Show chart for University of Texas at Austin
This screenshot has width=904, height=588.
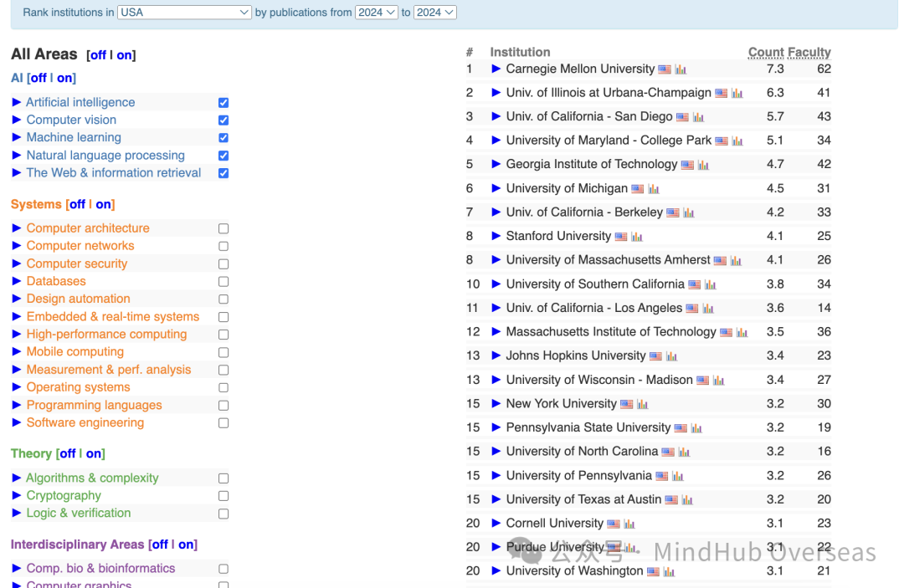tap(688, 500)
